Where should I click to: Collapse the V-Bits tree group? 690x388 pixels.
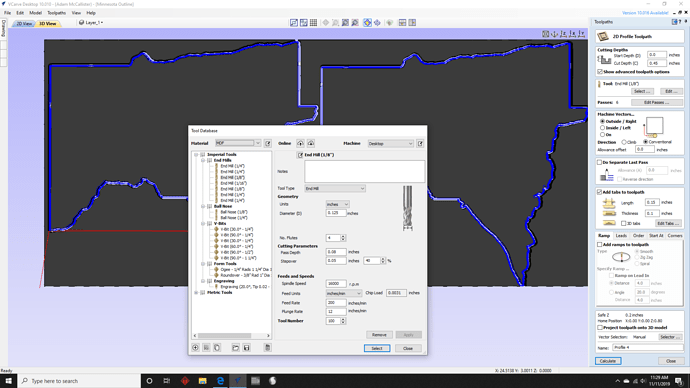coord(203,223)
